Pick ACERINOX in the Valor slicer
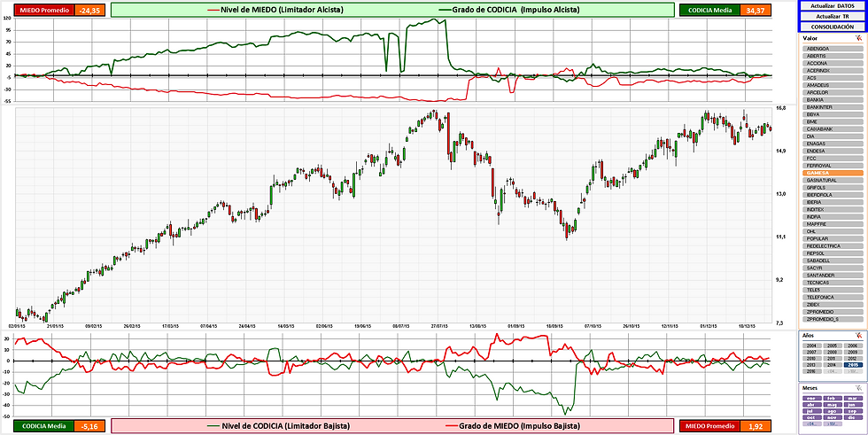Image resolution: width=868 pixels, height=435 pixels. click(833, 71)
